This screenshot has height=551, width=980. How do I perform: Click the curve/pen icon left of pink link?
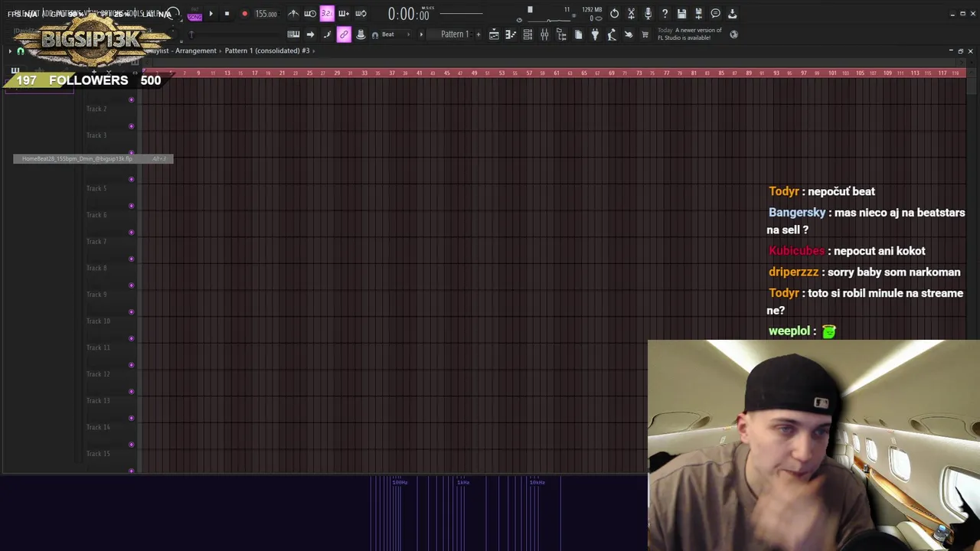[327, 34]
